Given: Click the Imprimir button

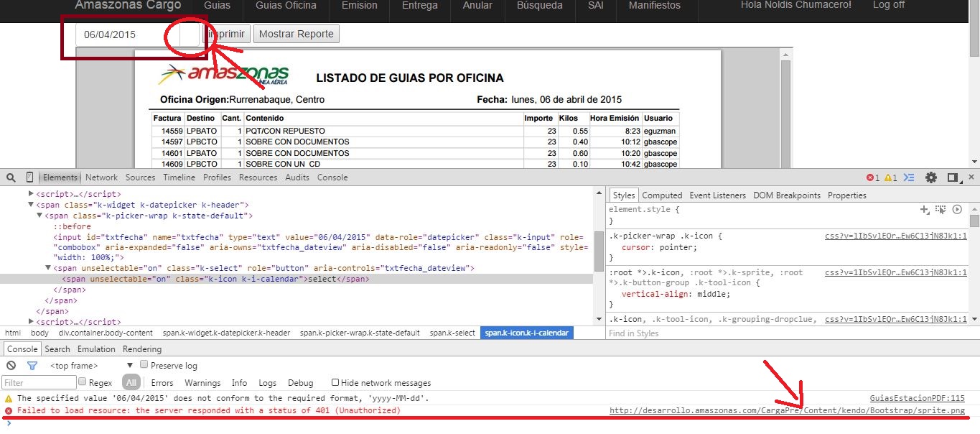Looking at the screenshot, I should [226, 34].
